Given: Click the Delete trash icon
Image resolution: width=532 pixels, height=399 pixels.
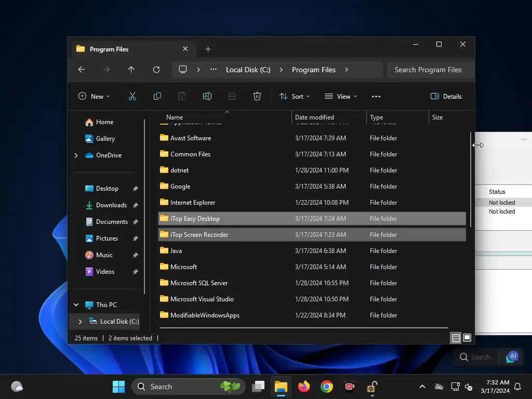Looking at the screenshot, I should 257,96.
